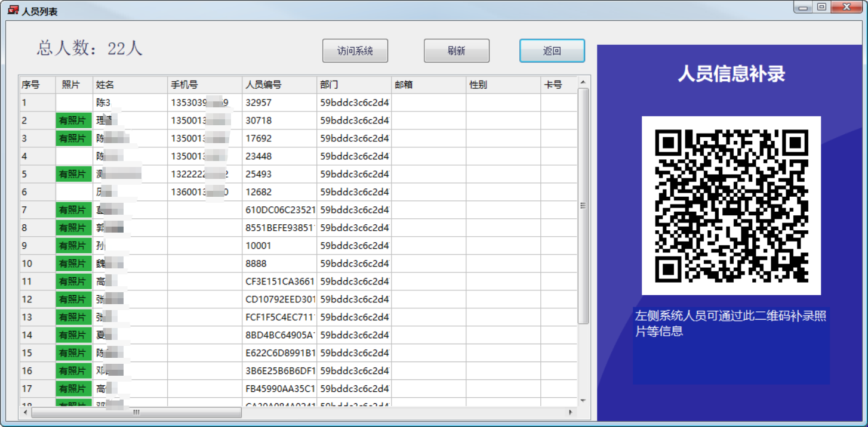
Task: Click the app icon in title bar
Action: click(x=13, y=10)
